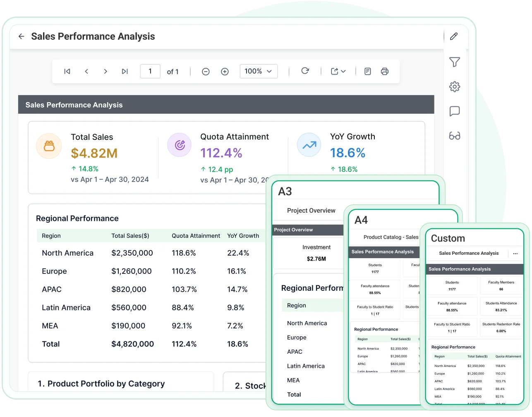Open the filter funnel icon

click(455, 62)
